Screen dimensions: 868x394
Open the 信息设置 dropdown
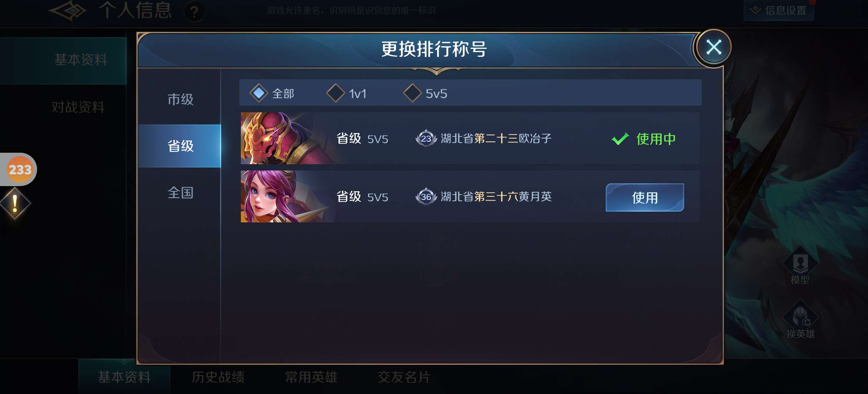point(779,10)
